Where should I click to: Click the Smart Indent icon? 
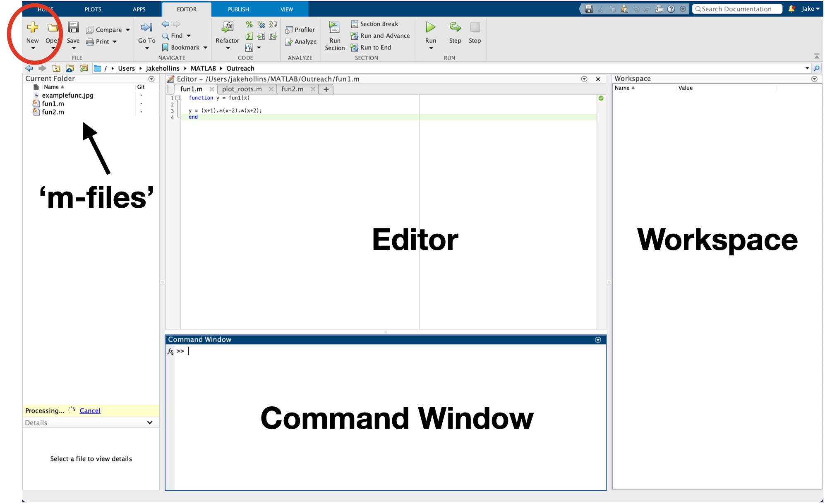click(x=249, y=36)
